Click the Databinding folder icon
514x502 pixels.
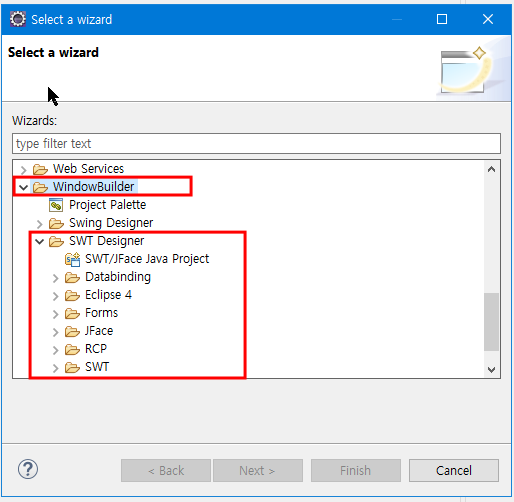click(x=72, y=277)
